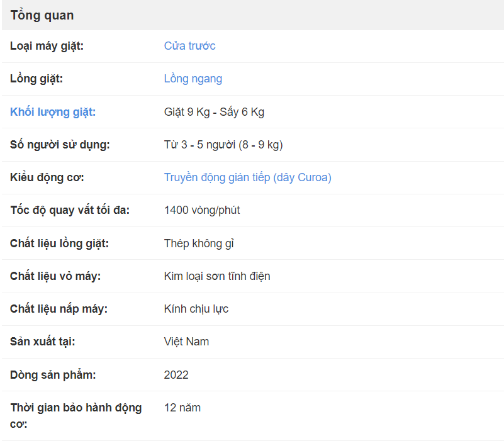Viewport: 504px width, 441px height.
Task: Click the Dòng sản phẩm 2022 value
Action: tap(176, 375)
